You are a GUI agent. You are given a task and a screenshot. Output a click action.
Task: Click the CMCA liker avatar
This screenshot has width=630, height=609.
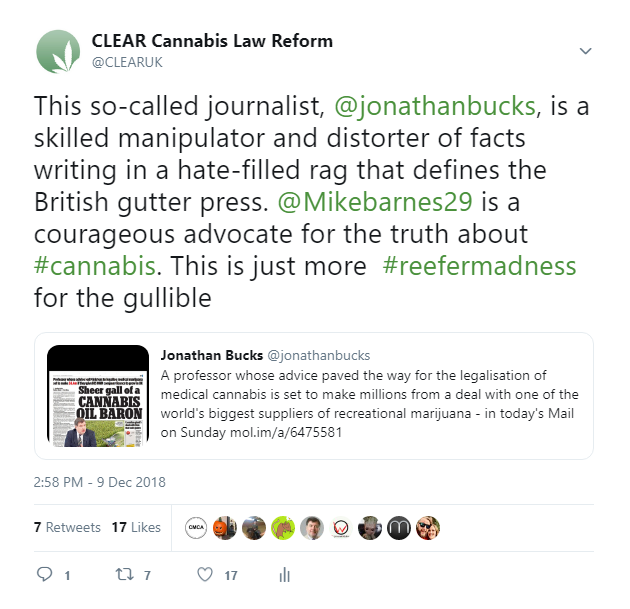(197, 528)
